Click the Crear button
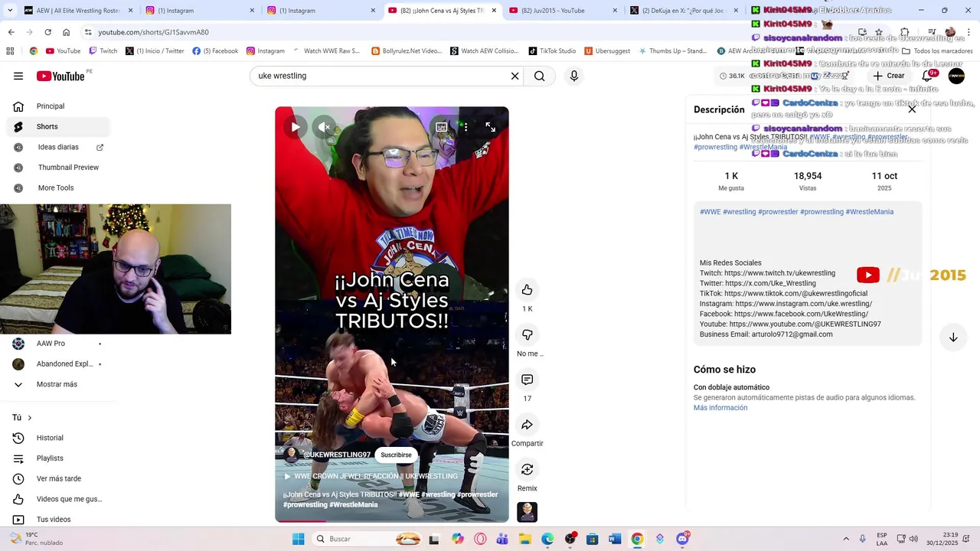Image resolution: width=980 pixels, height=551 pixels. 889,76
